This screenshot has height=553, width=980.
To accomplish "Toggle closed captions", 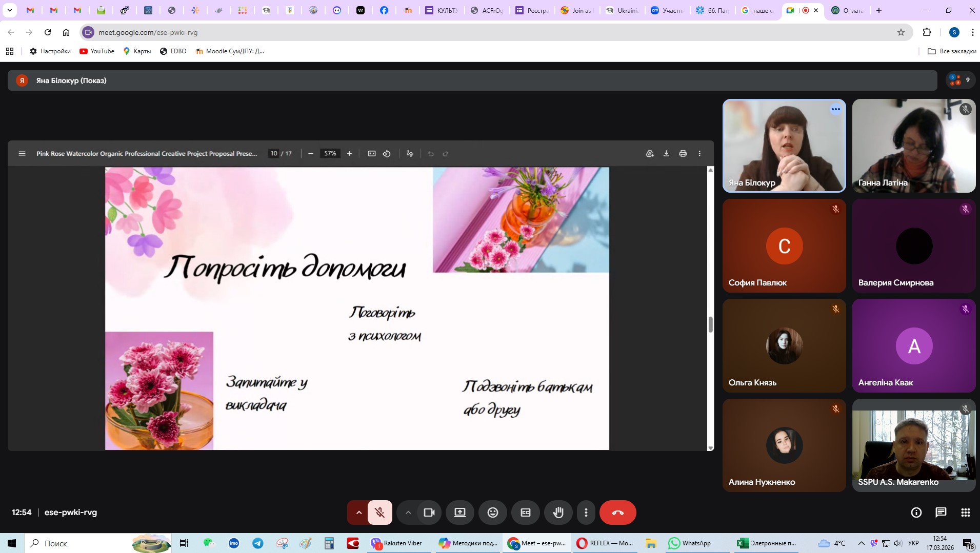I will pyautogui.click(x=525, y=513).
